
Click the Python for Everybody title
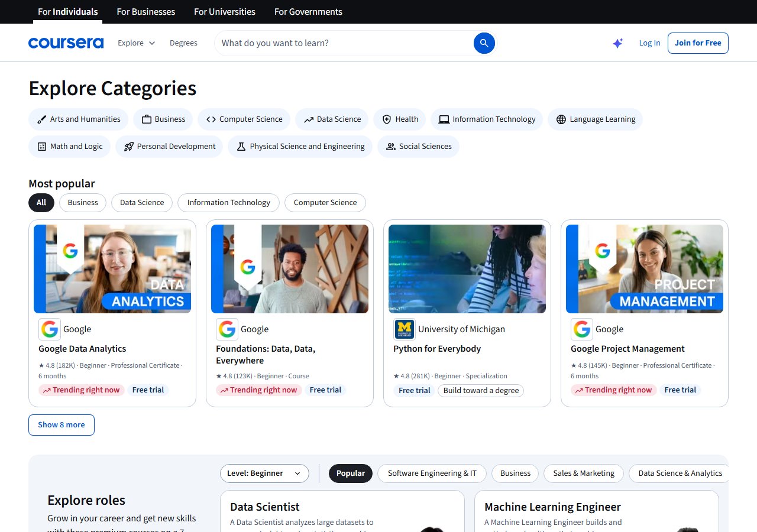click(x=437, y=349)
